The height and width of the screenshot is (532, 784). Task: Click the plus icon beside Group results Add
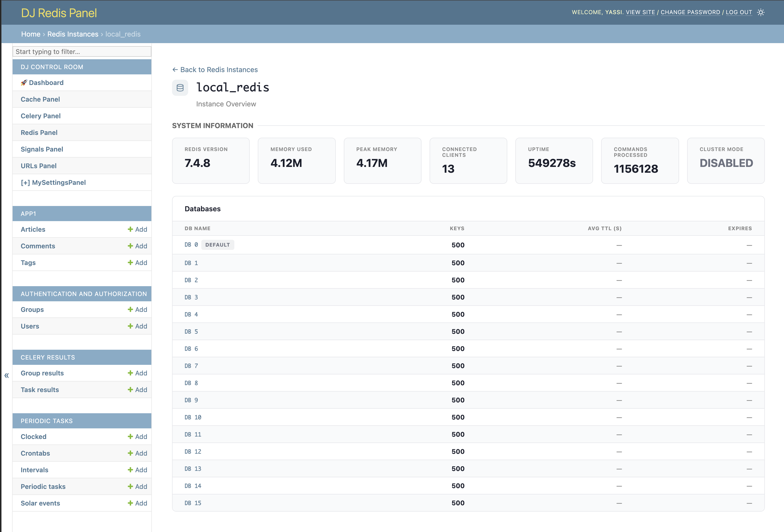(130, 373)
